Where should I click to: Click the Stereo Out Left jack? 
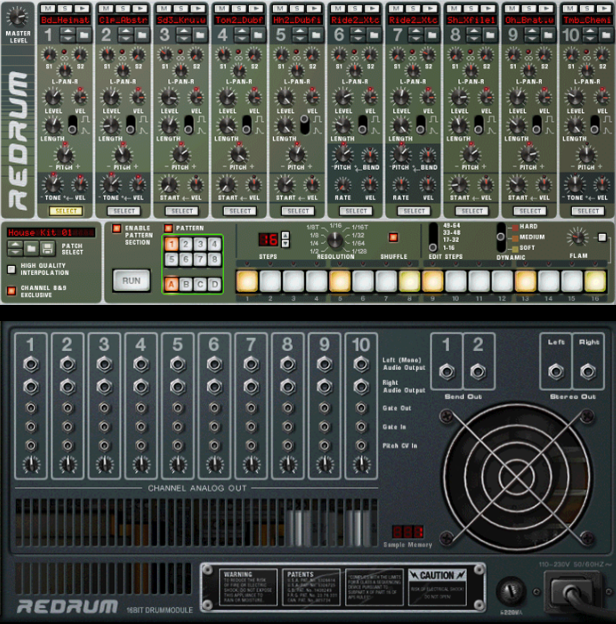click(x=556, y=372)
